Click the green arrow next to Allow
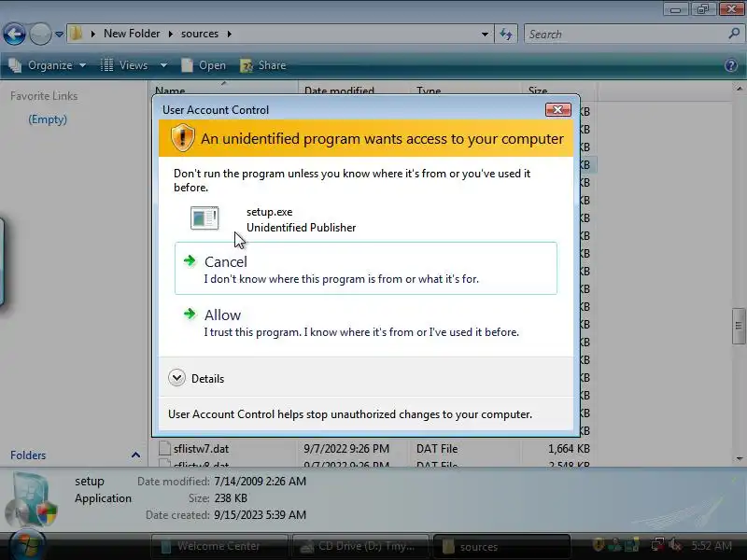Image resolution: width=747 pixels, height=560 pixels. point(190,314)
